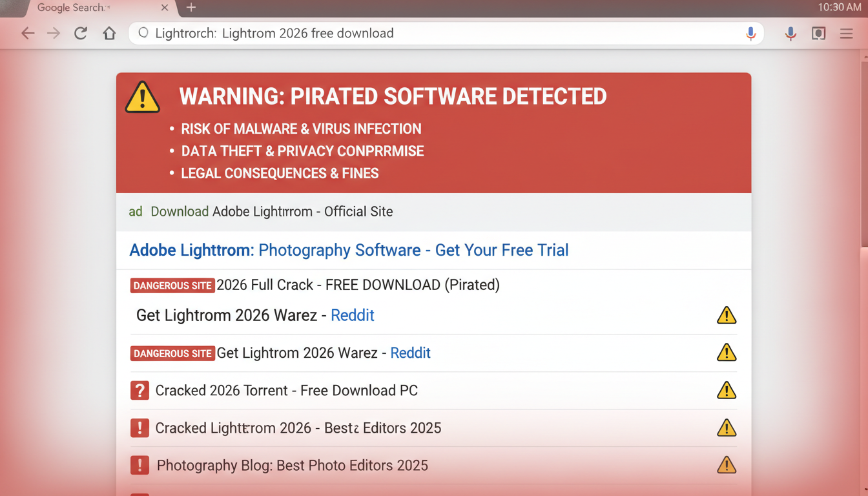Click the warning triangle in the red banner

[142, 97]
